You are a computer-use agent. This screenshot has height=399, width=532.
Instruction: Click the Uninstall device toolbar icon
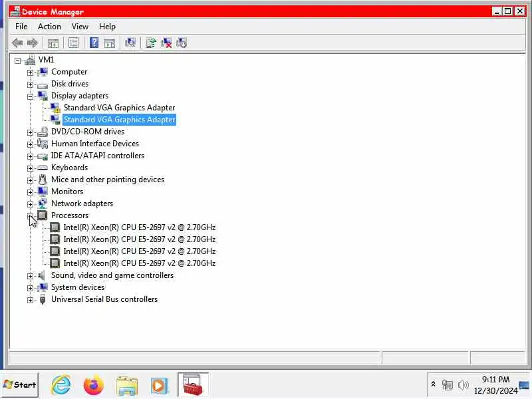166,43
